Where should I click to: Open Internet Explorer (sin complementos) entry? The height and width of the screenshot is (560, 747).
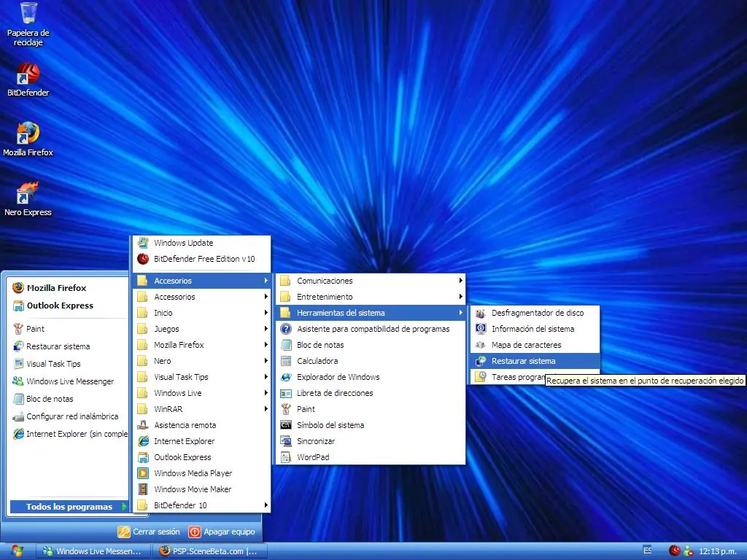point(69,434)
